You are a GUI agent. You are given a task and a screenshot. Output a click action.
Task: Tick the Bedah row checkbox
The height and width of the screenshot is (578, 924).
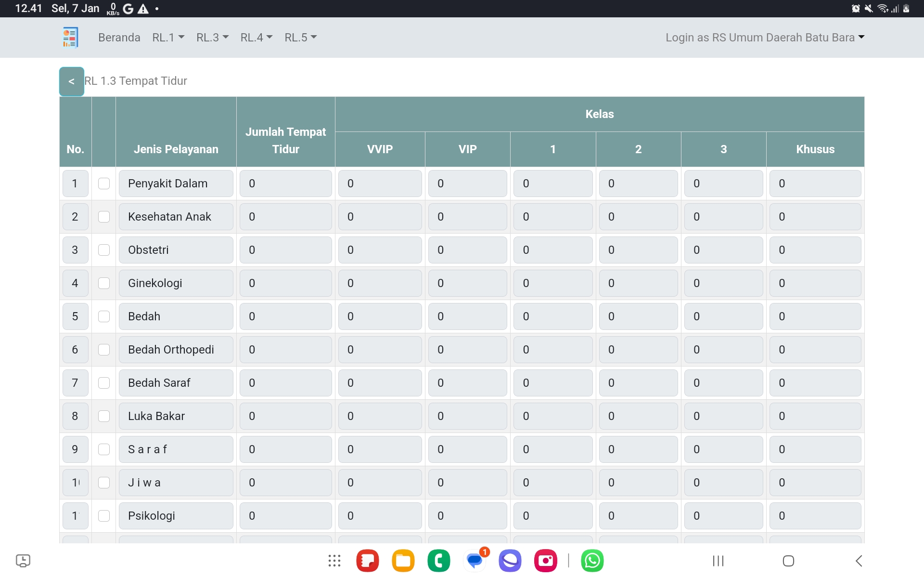[104, 316]
